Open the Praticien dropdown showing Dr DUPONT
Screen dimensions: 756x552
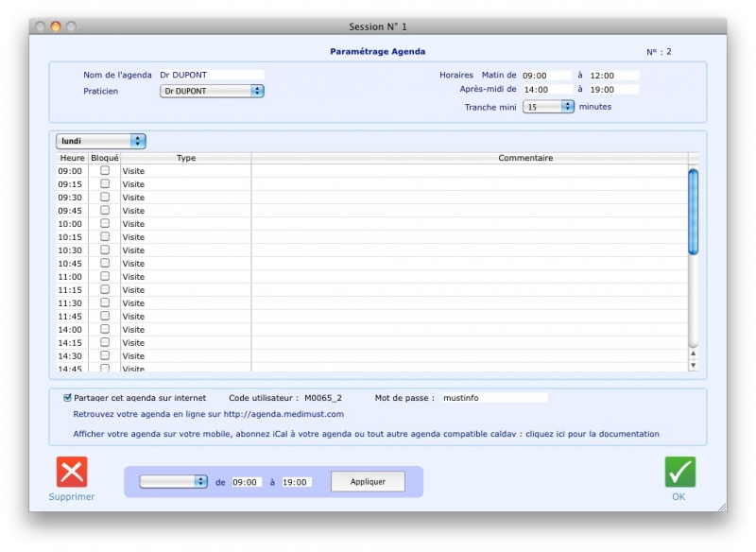212,91
